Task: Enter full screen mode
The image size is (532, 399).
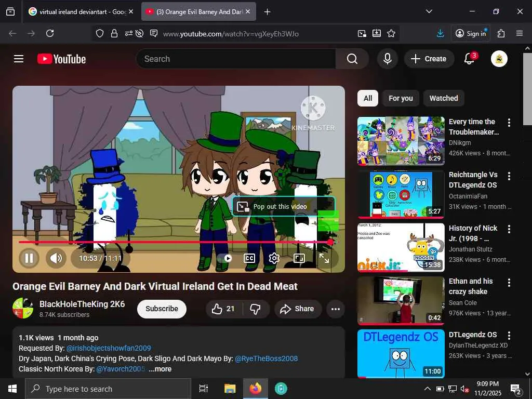Action: tap(324, 259)
